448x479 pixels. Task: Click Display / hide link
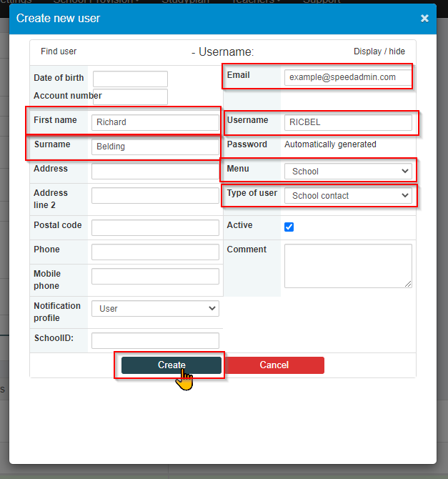click(x=379, y=51)
